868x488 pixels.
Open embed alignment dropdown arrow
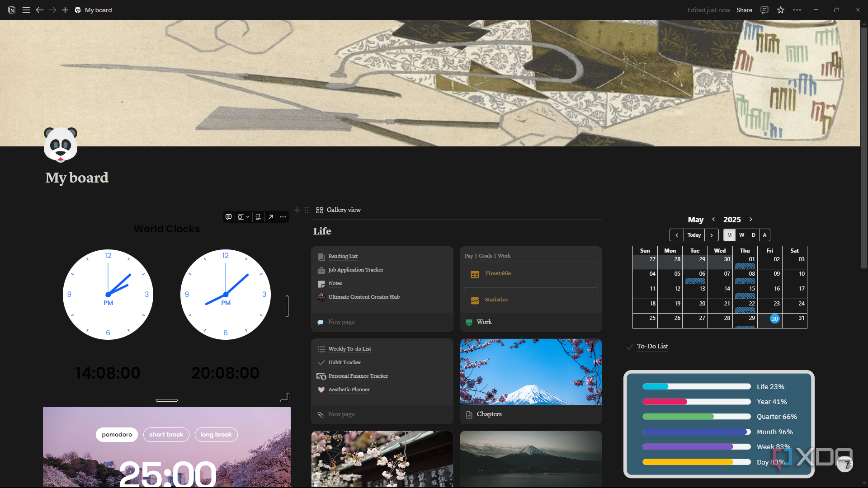click(x=248, y=217)
